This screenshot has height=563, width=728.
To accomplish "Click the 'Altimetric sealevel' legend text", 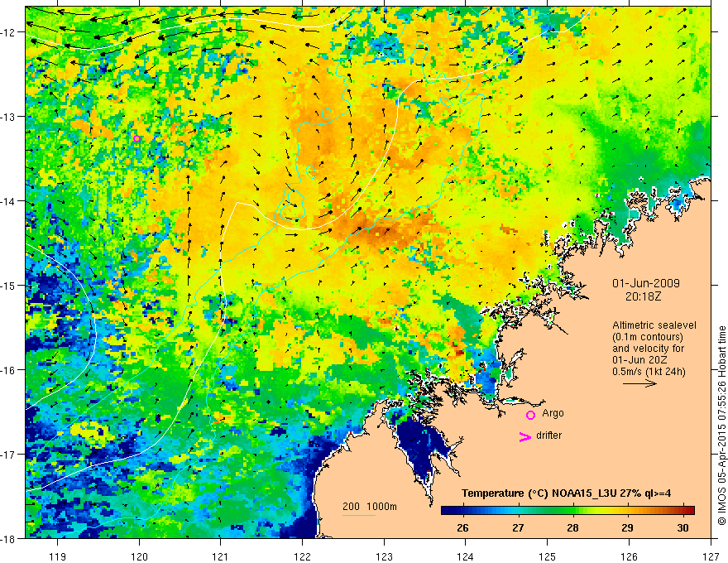I will pyautogui.click(x=654, y=325).
